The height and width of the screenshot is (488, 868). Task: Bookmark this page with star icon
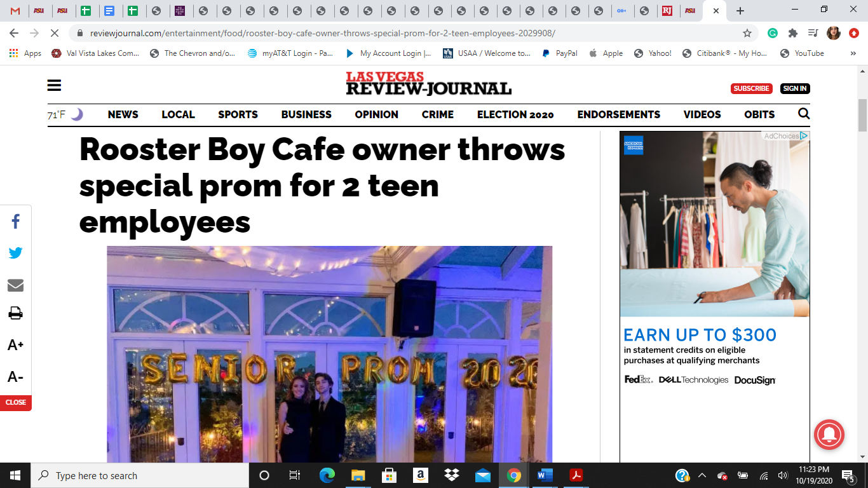coord(747,33)
